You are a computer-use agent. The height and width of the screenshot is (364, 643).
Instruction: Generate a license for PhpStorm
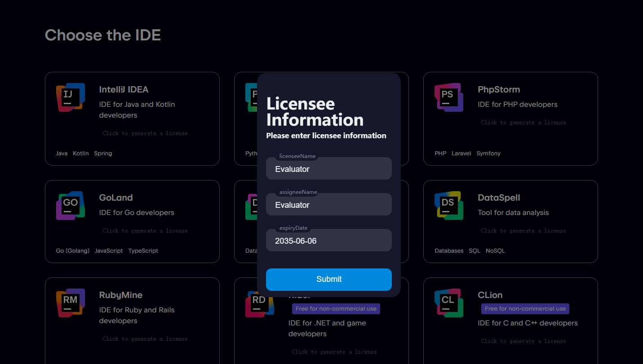(x=523, y=122)
